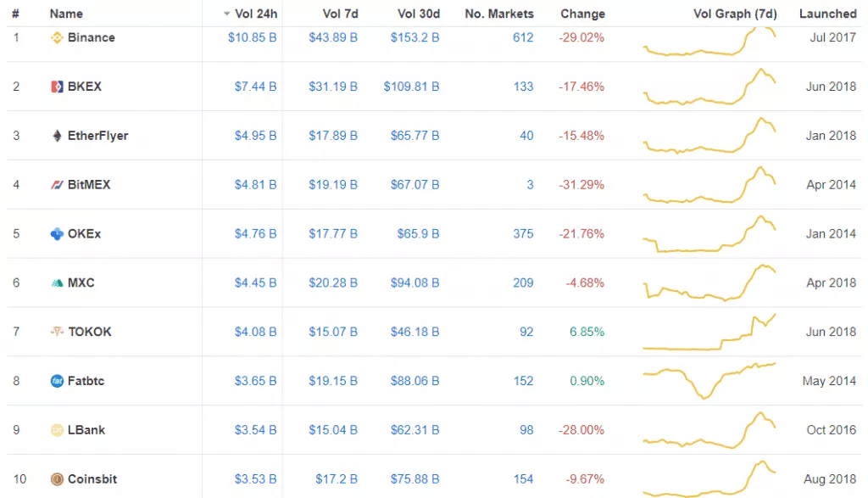Click the BitMEX logo icon
Image resolution: width=868 pixels, height=498 pixels.
pos(58,185)
